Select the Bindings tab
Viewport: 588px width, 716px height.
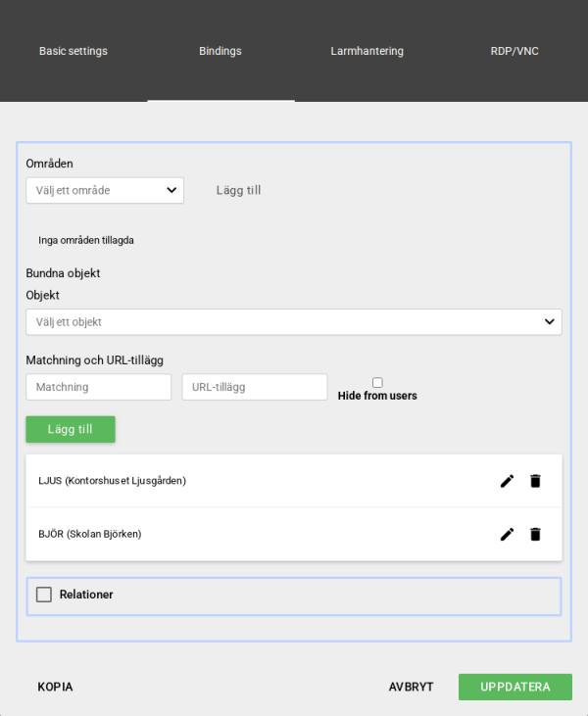220,51
